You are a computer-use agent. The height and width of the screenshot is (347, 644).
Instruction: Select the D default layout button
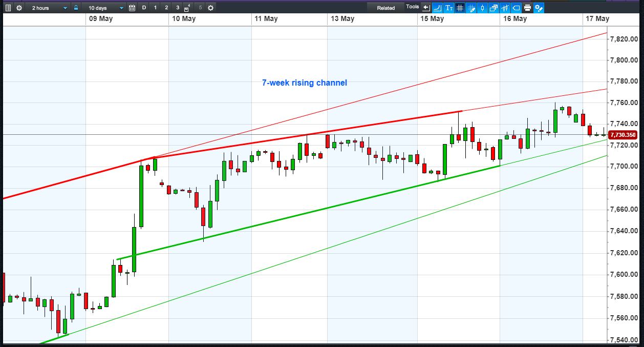[144, 8]
